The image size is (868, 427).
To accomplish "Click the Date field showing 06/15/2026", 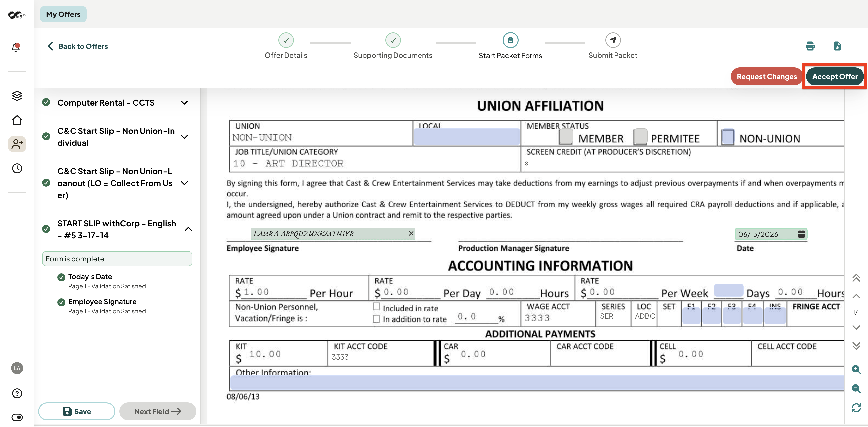I will point(771,234).
